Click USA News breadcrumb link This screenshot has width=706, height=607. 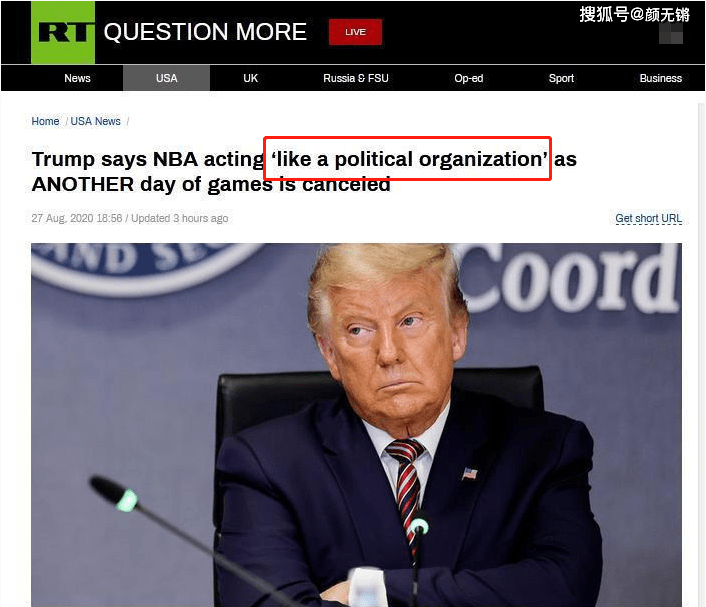click(x=95, y=122)
